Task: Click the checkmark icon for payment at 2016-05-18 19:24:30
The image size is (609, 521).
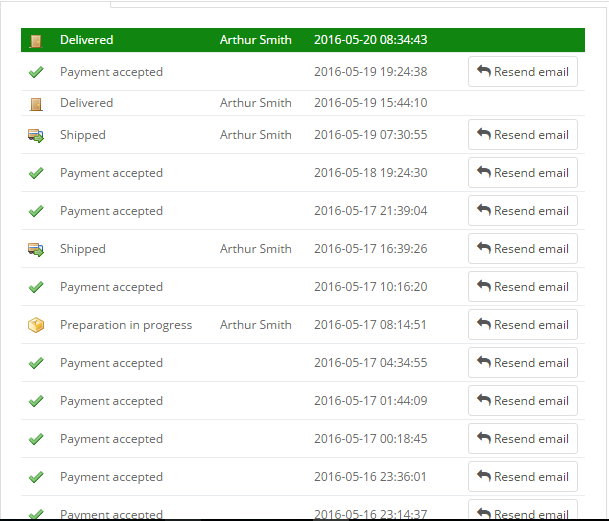Action: 36,173
